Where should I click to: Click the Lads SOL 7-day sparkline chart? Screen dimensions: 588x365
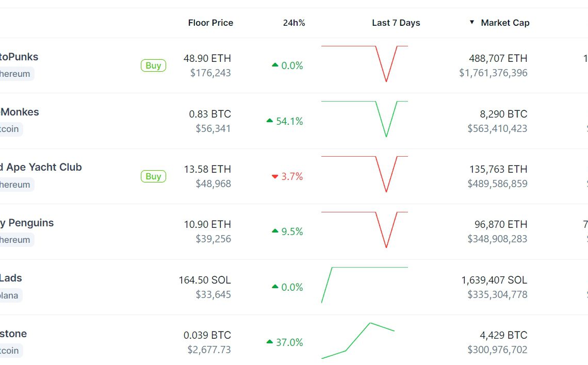coord(364,285)
